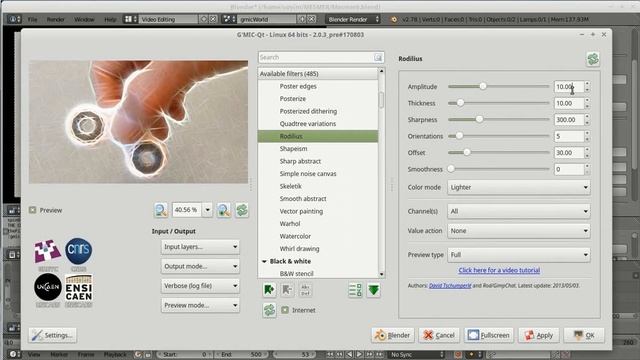640x360 pixels.
Task: Open the David Tschumperlé author link
Action: click(x=450, y=286)
